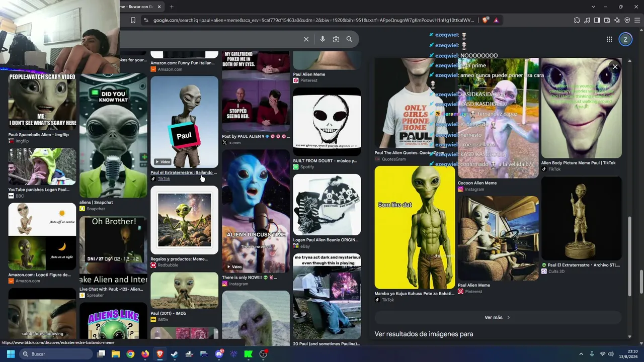
Task: Bookmark this page in the address bar
Action: pos(133,20)
